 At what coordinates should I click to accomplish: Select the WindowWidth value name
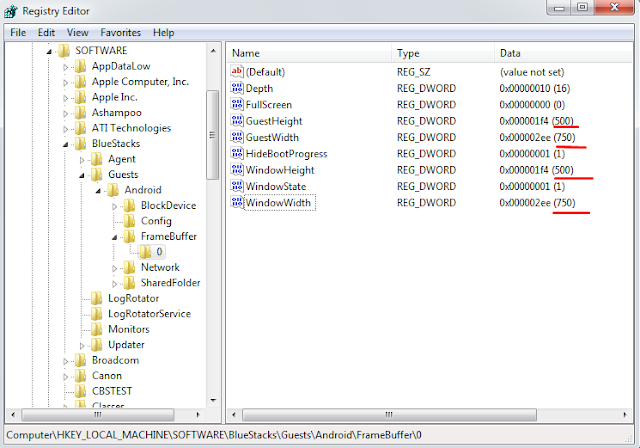278,203
